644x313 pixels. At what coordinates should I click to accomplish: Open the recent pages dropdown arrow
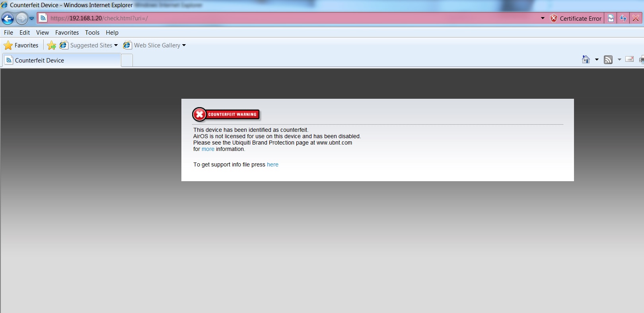tap(32, 18)
